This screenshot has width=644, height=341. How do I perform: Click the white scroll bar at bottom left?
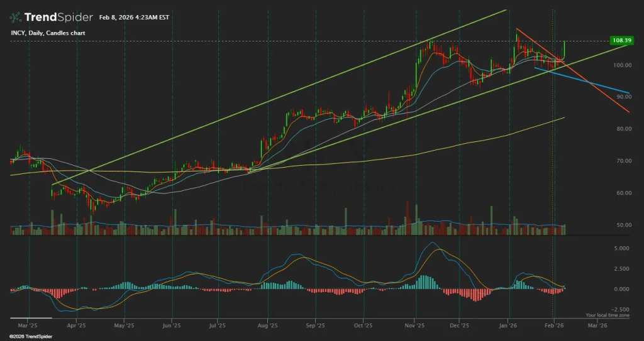coord(31,318)
